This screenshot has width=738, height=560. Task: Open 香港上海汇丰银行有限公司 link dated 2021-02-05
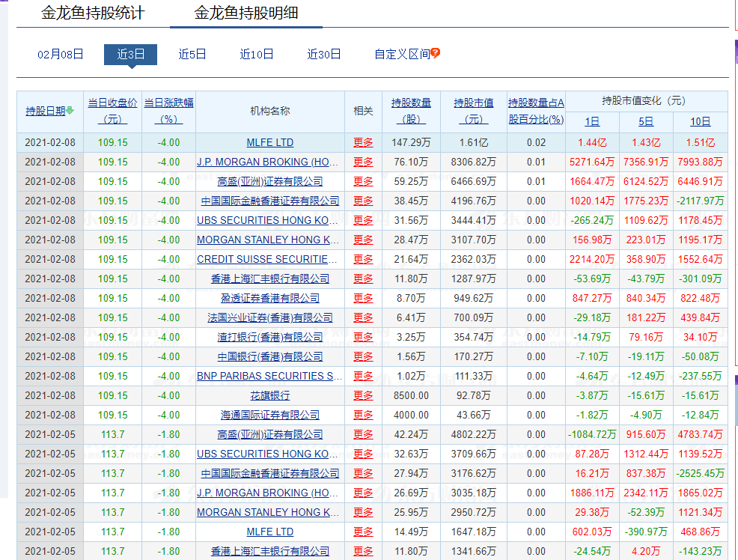[269, 552]
